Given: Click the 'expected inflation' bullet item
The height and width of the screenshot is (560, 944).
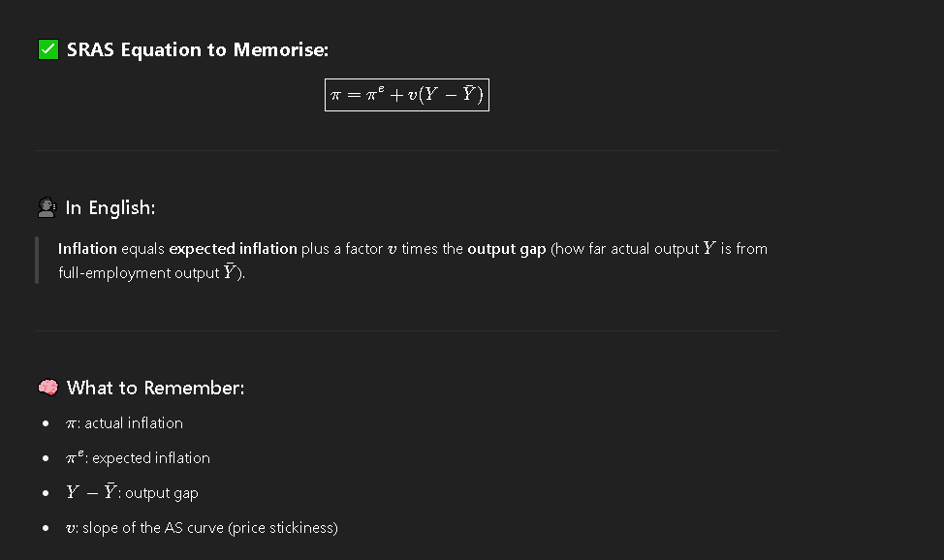Looking at the screenshot, I should pyautogui.click(x=138, y=458).
